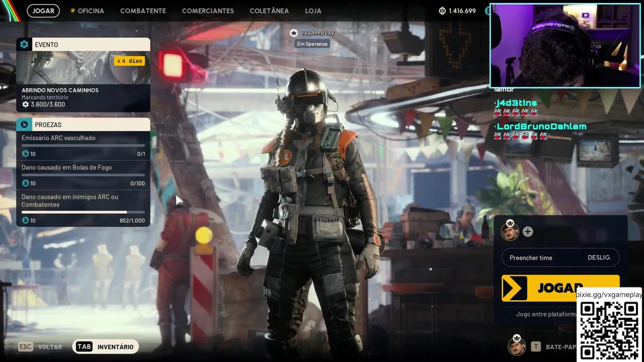This screenshot has width=644, height=362.
Task: Select the 3.600/3.600 event progress value
Action: coord(48,105)
